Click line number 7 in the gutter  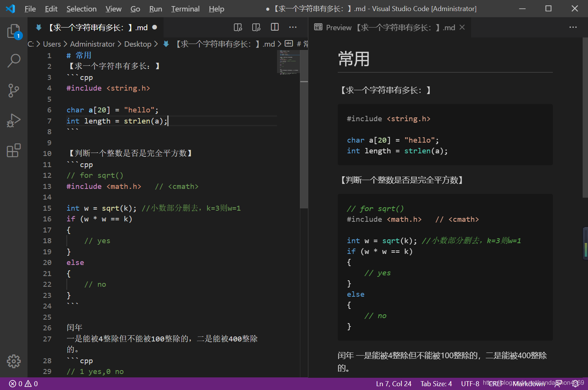tap(49, 121)
